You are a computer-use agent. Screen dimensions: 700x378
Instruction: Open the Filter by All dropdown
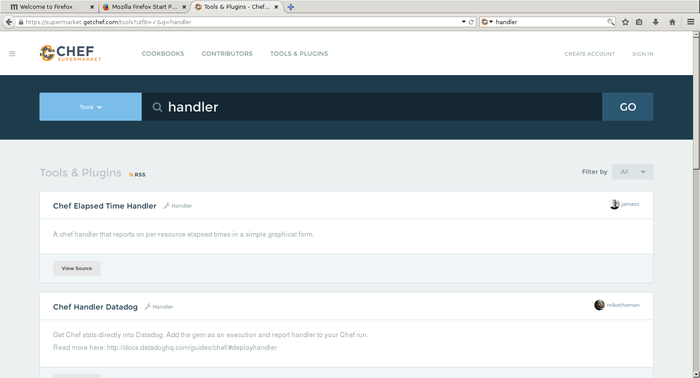[632, 172]
